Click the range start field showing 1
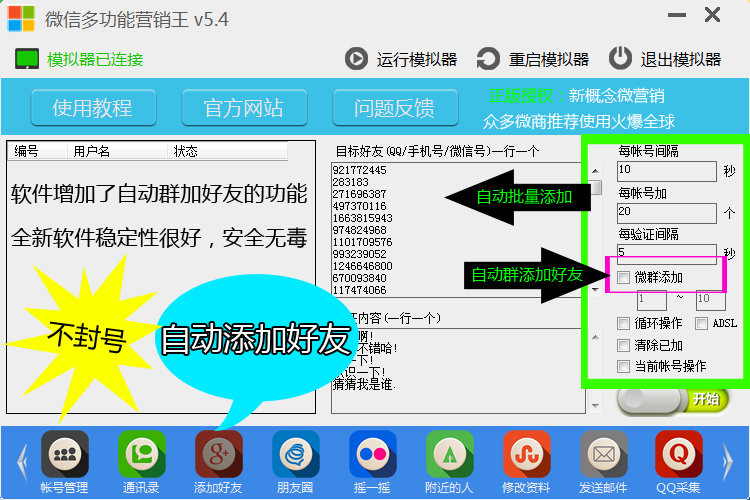This screenshot has width=750, height=500. 651,300
